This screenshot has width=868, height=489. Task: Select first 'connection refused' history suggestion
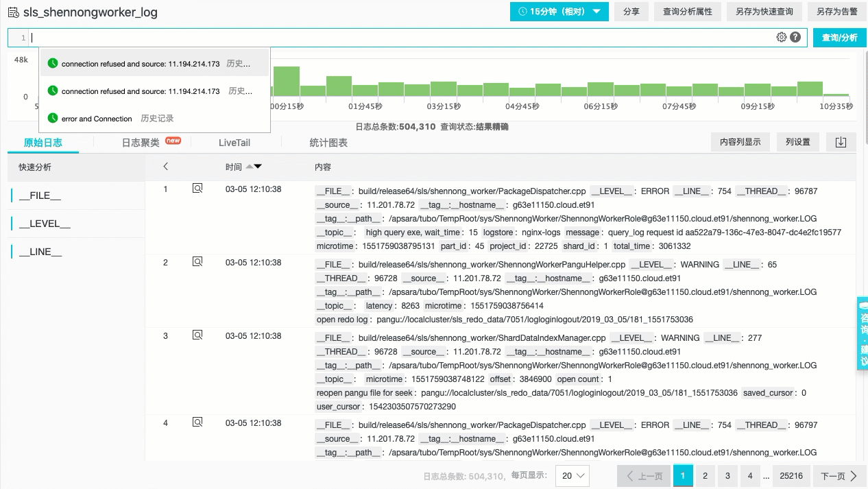click(154, 64)
